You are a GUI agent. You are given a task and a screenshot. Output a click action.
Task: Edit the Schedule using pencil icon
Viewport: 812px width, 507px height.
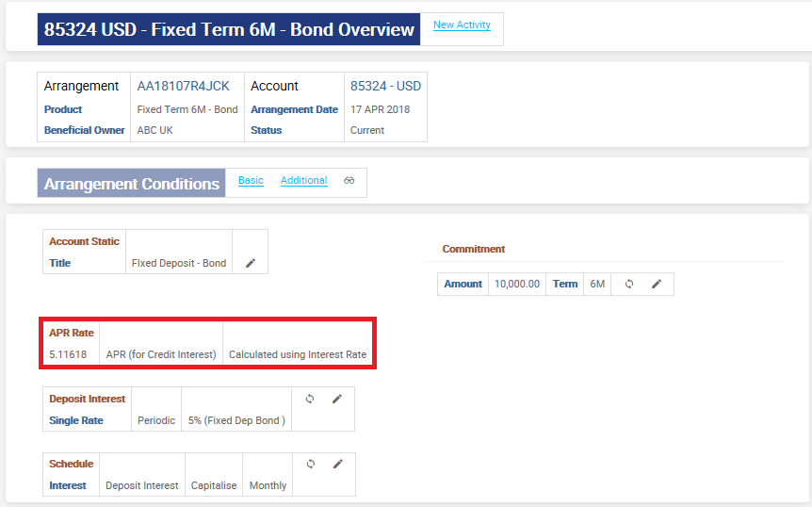tap(337, 464)
